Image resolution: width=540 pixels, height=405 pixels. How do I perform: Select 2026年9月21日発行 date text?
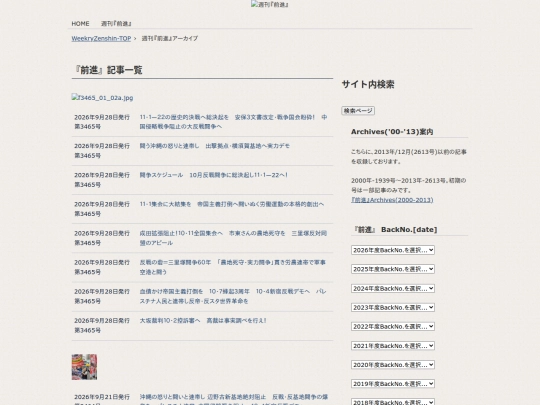pos(102,397)
